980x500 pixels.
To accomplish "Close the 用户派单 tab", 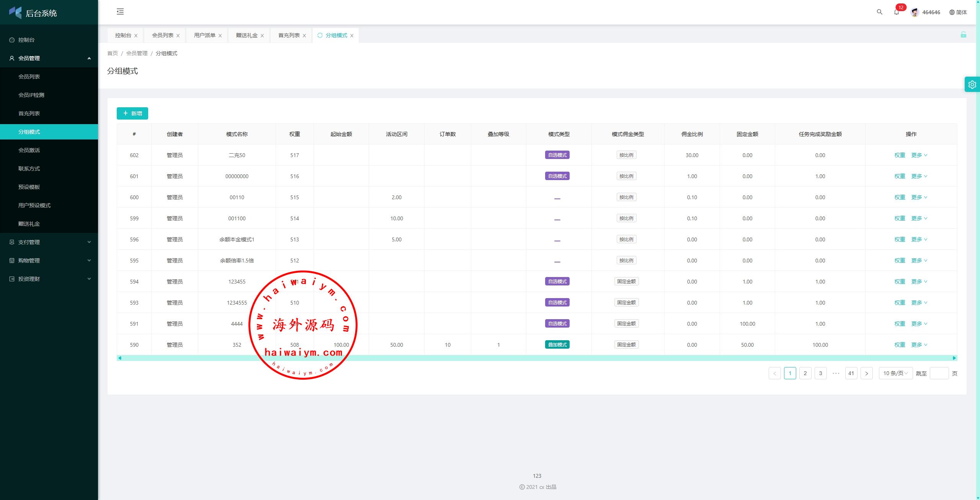I will [220, 36].
